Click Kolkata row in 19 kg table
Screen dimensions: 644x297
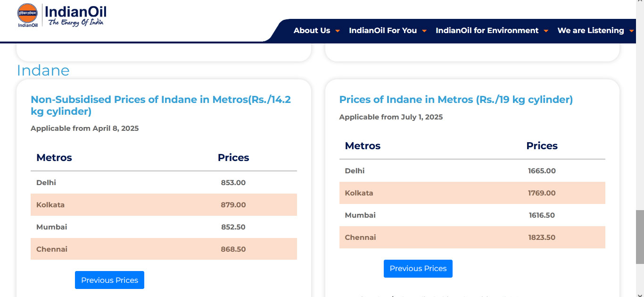click(x=472, y=193)
